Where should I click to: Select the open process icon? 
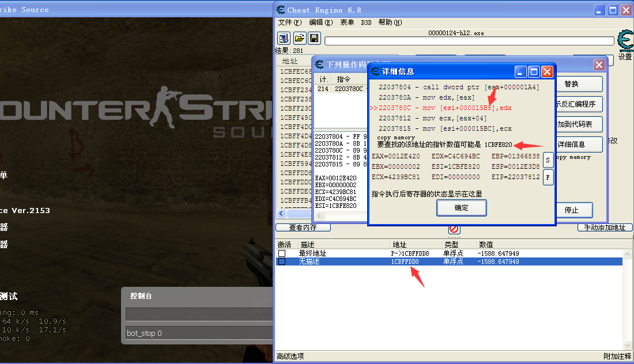pos(283,38)
